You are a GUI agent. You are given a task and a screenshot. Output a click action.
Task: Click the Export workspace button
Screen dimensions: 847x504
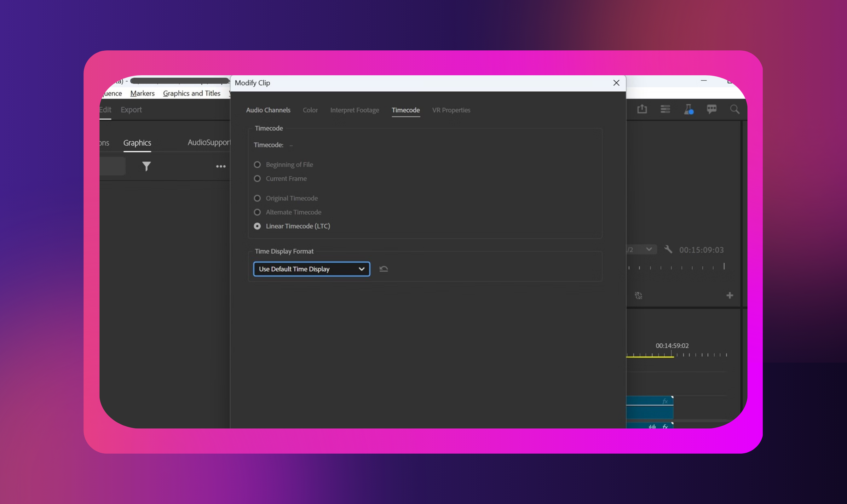click(x=131, y=110)
